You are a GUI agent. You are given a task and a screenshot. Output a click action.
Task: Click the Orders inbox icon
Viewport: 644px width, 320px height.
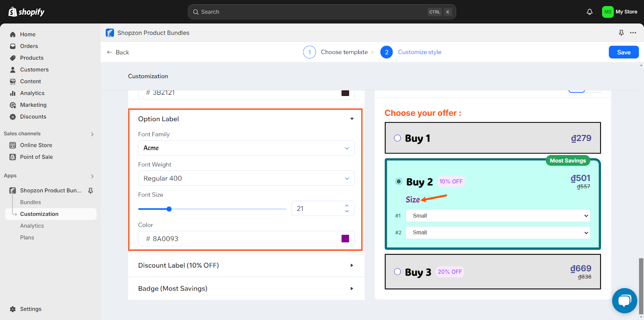tap(12, 46)
